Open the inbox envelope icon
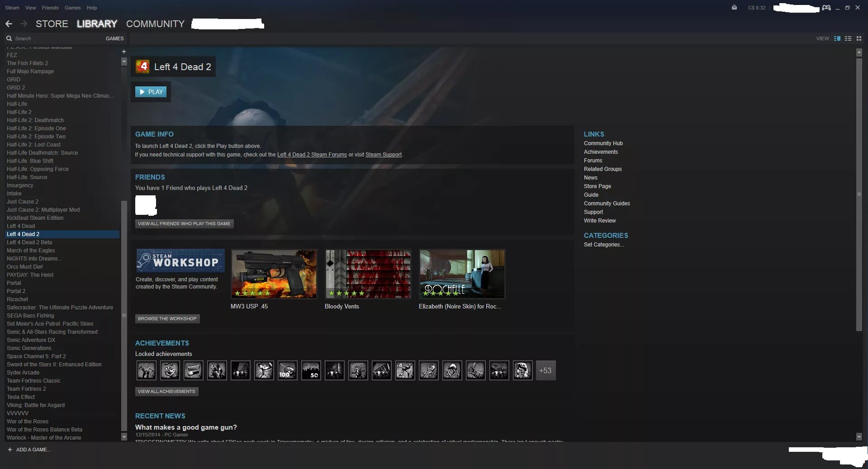 coord(734,8)
